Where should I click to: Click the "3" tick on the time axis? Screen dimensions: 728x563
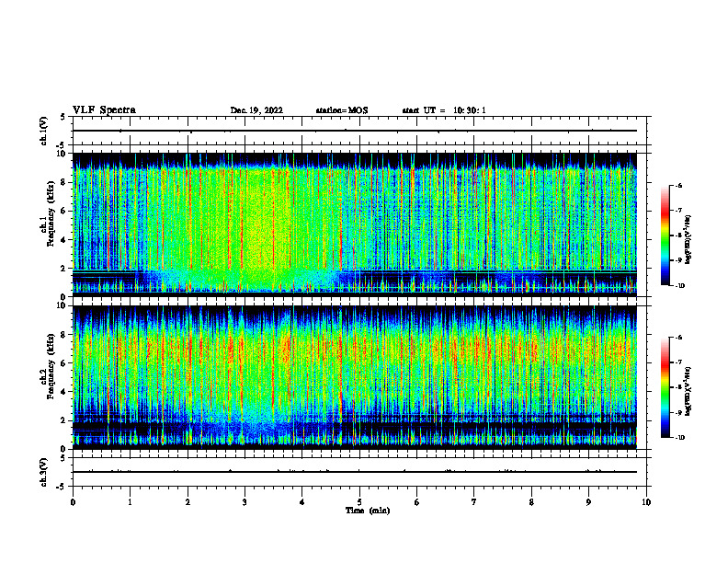point(245,502)
